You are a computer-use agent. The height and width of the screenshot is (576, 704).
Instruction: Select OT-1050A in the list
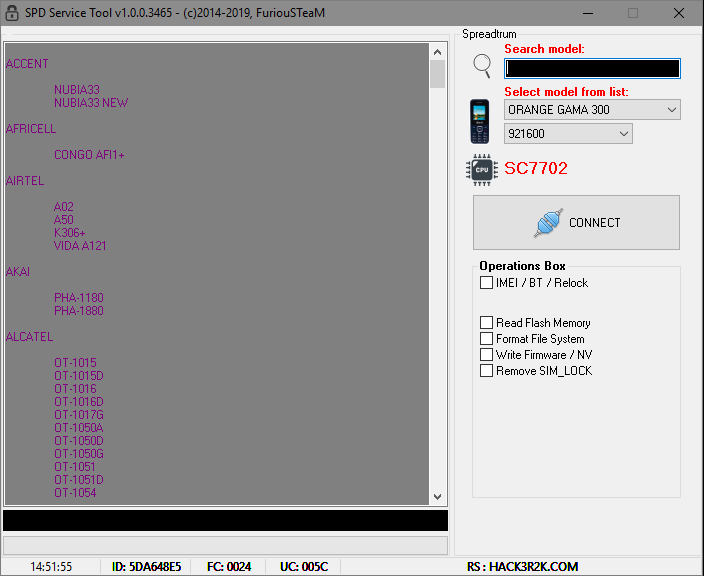click(x=79, y=428)
